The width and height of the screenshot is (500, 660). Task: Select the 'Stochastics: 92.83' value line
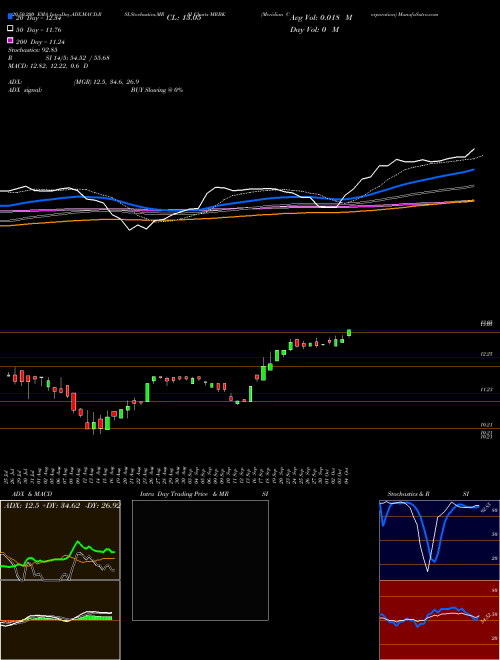[x=31, y=50]
